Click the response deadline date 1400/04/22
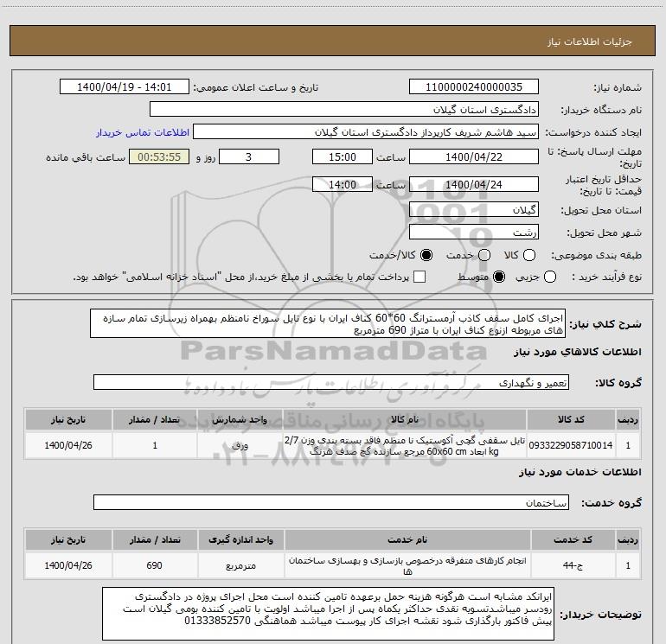This screenshot has height=644, width=666. [x=474, y=156]
